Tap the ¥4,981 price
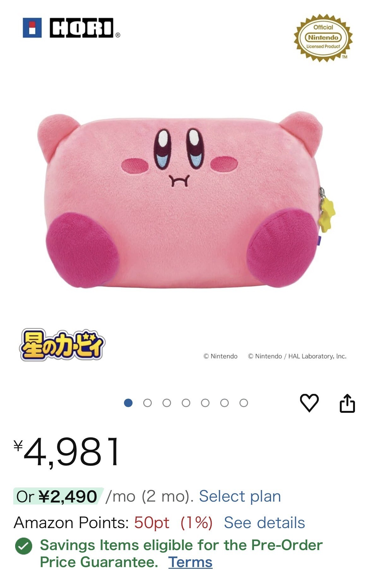 (67, 452)
